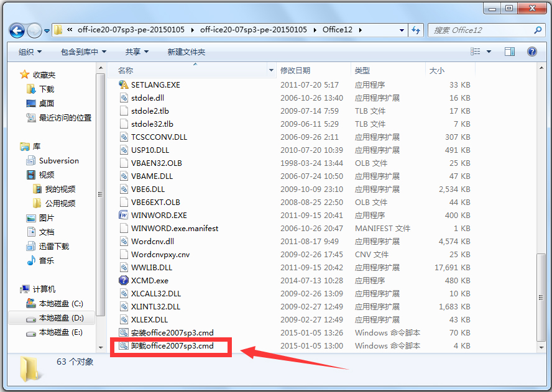This screenshot has width=552, height=392.
Task: Expand the address bar history dropdown
Action: pyautogui.click(x=402, y=30)
